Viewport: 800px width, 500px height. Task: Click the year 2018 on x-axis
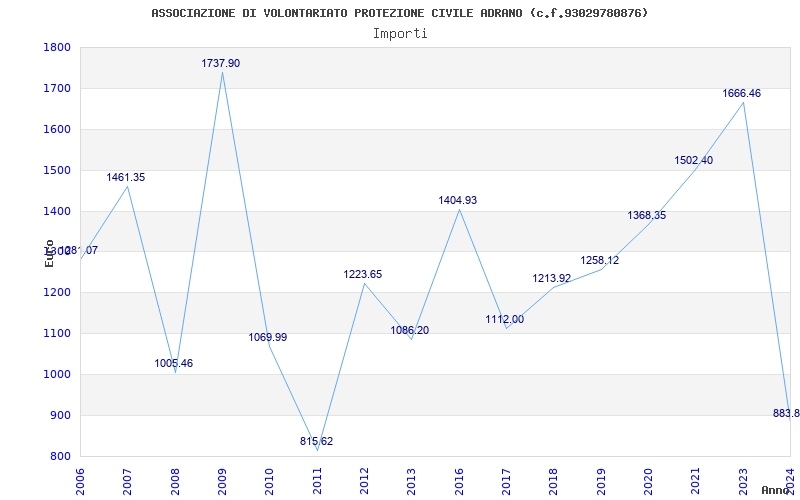tap(554, 480)
